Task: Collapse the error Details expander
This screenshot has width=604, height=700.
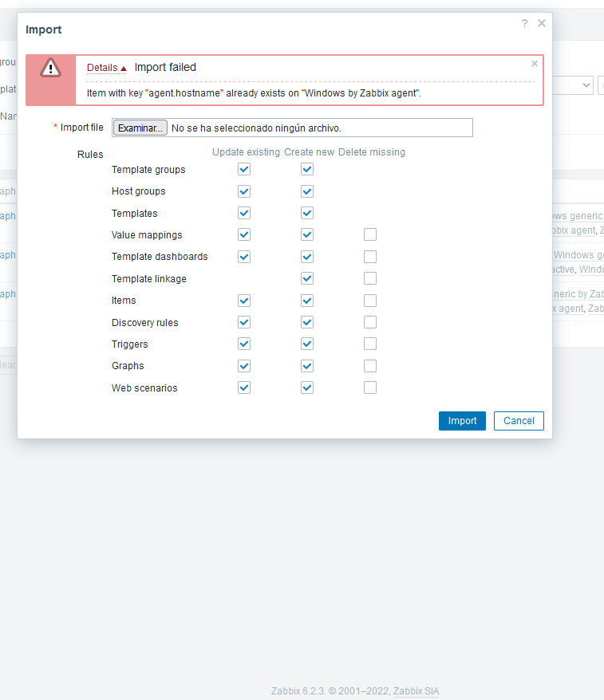Action: click(107, 68)
